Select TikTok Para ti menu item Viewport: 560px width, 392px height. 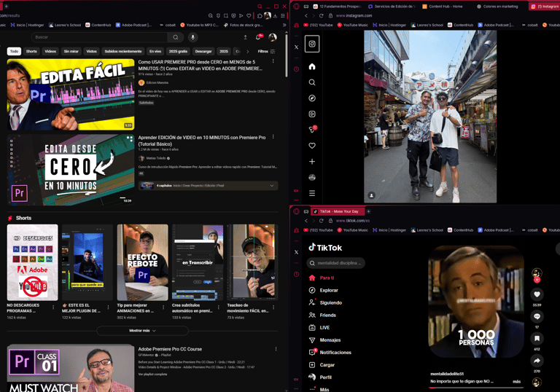322,278
